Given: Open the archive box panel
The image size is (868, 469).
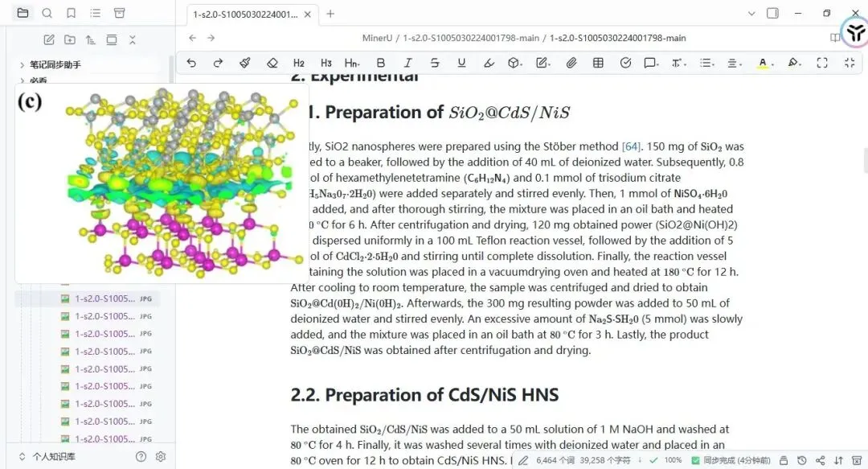Looking at the screenshot, I should pos(119,13).
